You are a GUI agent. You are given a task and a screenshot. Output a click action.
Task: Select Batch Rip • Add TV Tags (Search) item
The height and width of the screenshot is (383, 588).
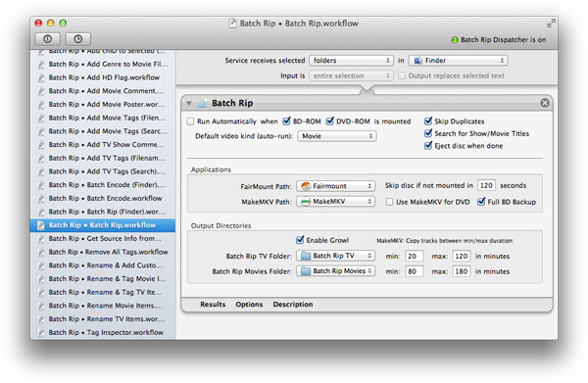pyautogui.click(x=103, y=171)
